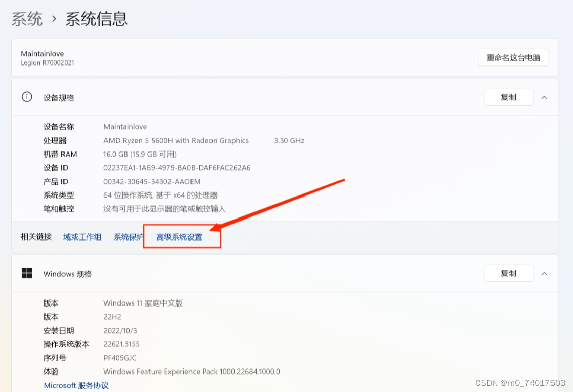This screenshot has height=392, width=573.
Task: Go back to 系统 in breadcrumb
Action: click(x=27, y=19)
